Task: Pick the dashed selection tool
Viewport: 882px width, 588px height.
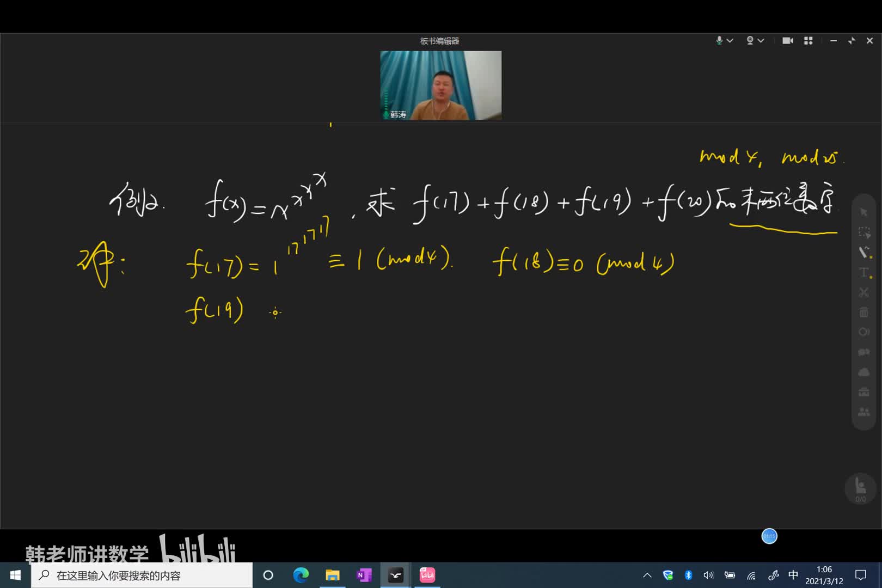Action: pyautogui.click(x=864, y=232)
